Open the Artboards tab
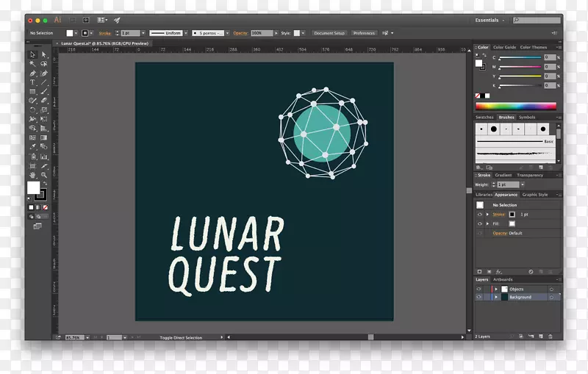The width and height of the screenshot is (588, 374). tap(503, 279)
